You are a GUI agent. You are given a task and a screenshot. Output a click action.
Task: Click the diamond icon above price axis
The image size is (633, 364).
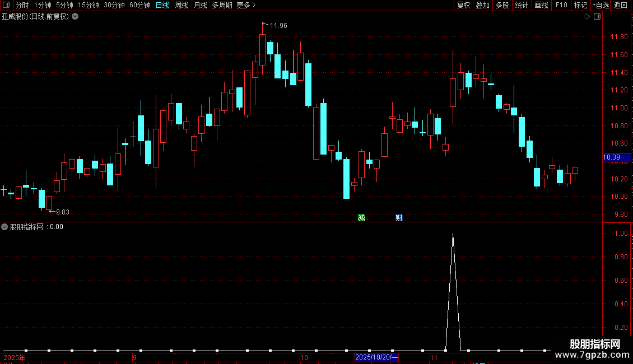coord(587,17)
